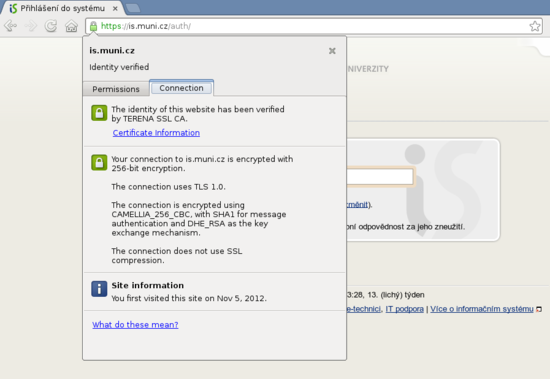Image resolution: width=550 pixels, height=379 pixels.
Task: Close the site information popup
Action: point(332,51)
